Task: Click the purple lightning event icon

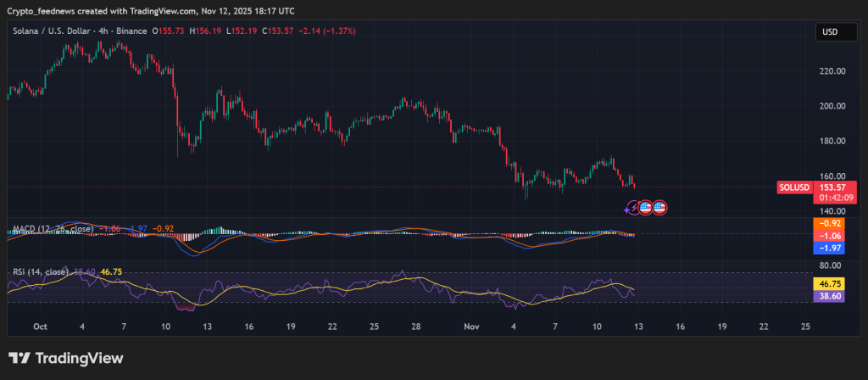Action: 632,207
